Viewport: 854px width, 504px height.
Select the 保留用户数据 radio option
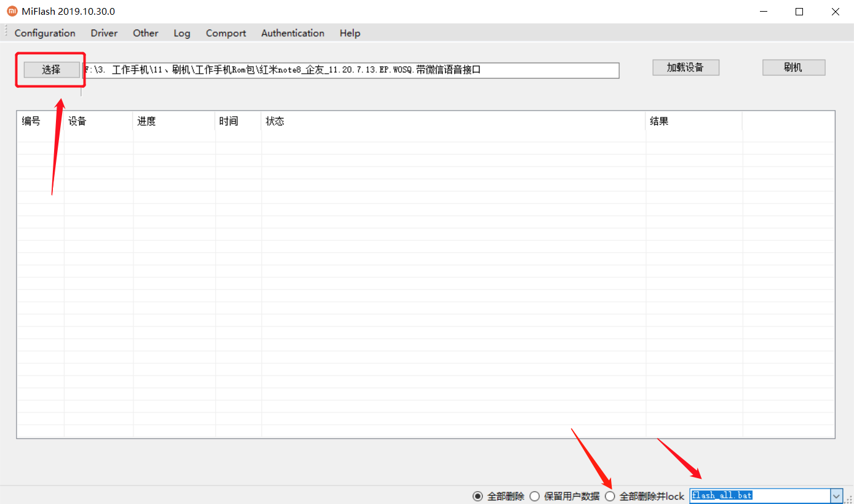pos(564,496)
